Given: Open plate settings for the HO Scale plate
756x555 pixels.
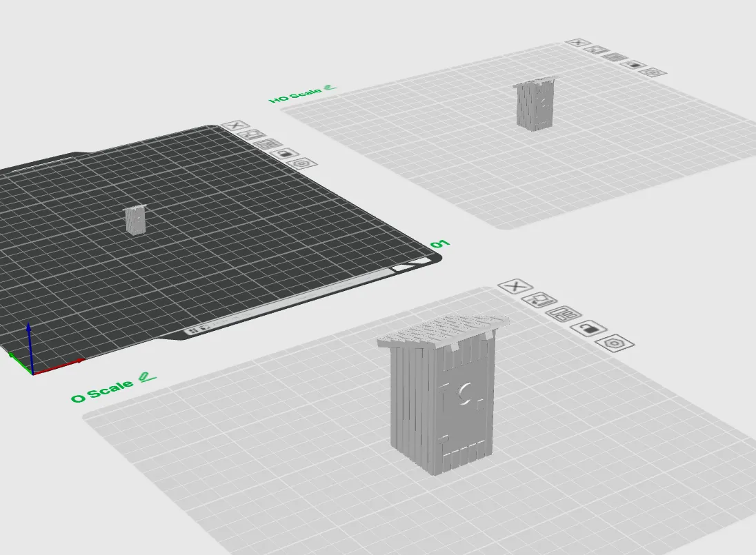Looking at the screenshot, I should pyautogui.click(x=653, y=72).
